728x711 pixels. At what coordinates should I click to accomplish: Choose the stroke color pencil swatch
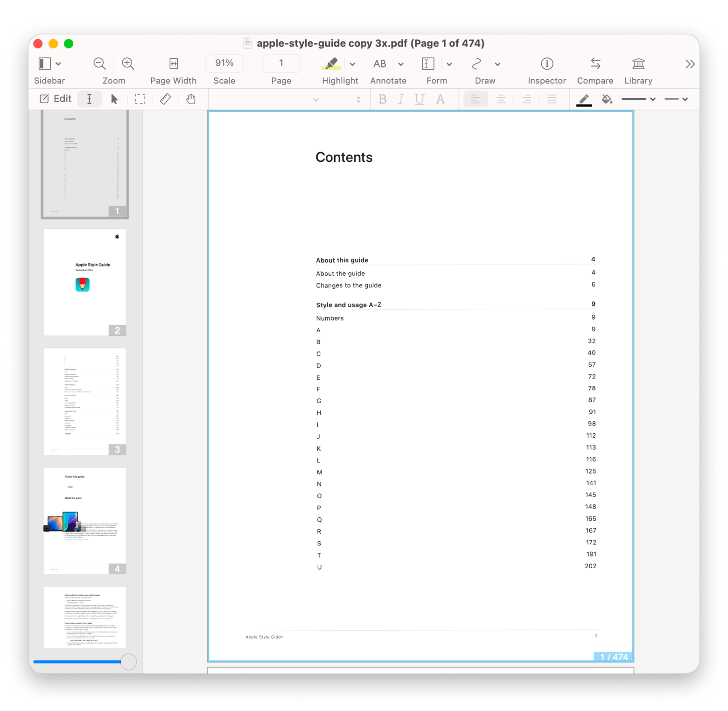[584, 99]
